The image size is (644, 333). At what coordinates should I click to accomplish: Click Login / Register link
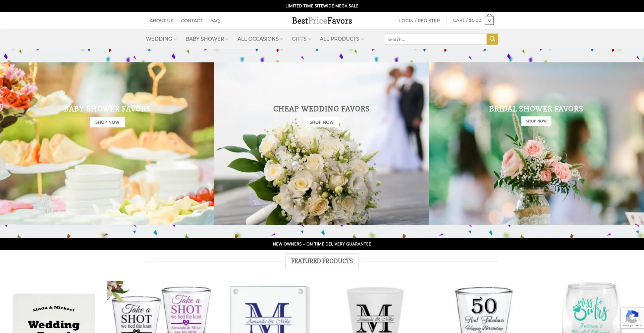pos(419,21)
